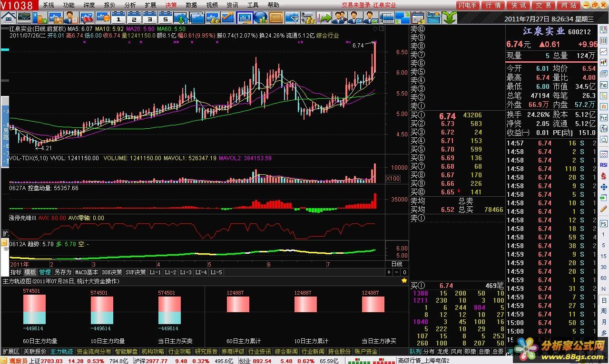Open the 资金流向分布 bottom tab
This screenshot has width=609, height=364.
[93, 352]
